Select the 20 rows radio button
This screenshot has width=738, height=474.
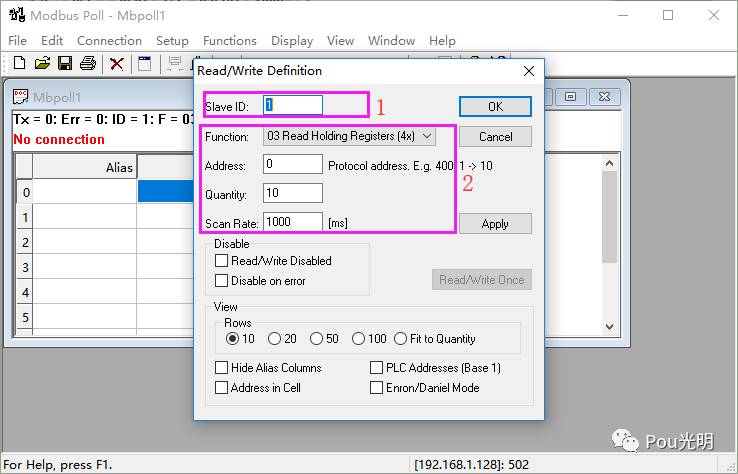pos(274,339)
